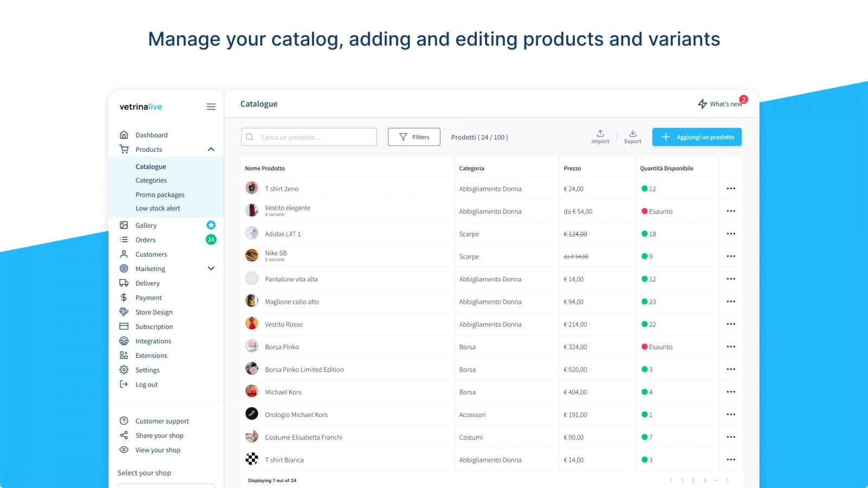Click the Aggiungi un prodotto button

pos(697,137)
